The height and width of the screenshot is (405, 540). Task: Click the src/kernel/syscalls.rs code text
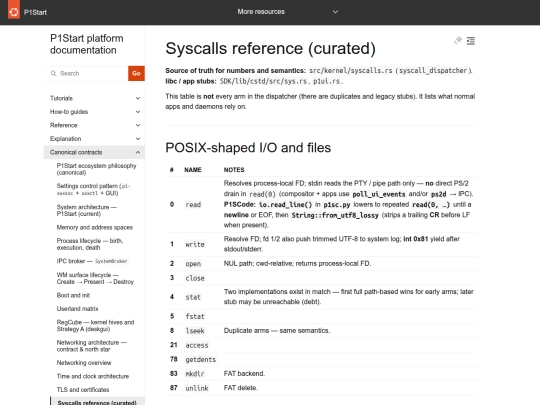(351, 71)
